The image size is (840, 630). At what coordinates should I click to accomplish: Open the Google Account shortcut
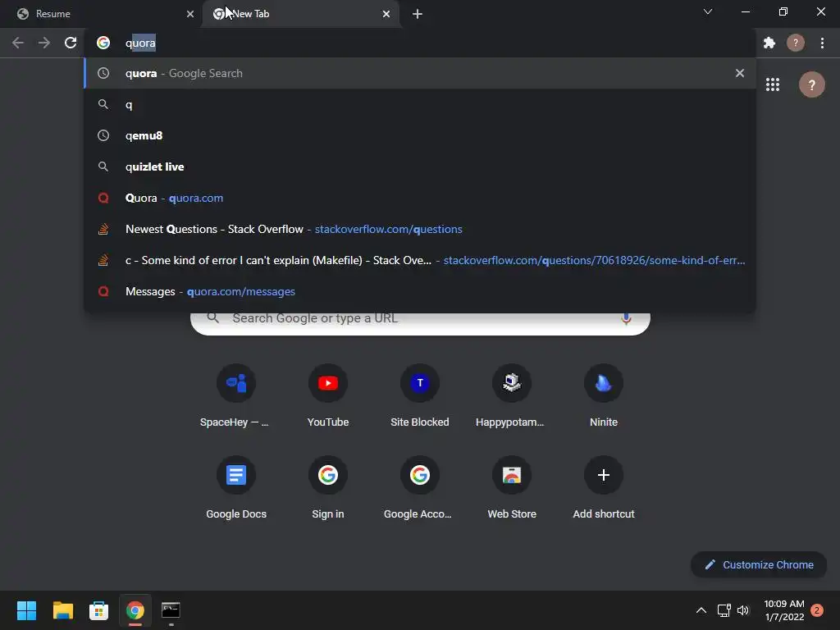click(x=420, y=487)
